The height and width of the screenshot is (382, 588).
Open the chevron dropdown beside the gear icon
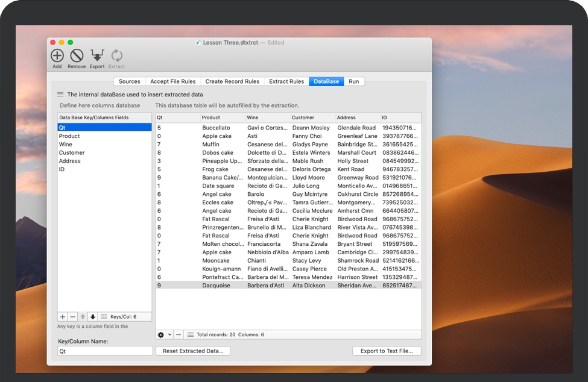[169, 334]
